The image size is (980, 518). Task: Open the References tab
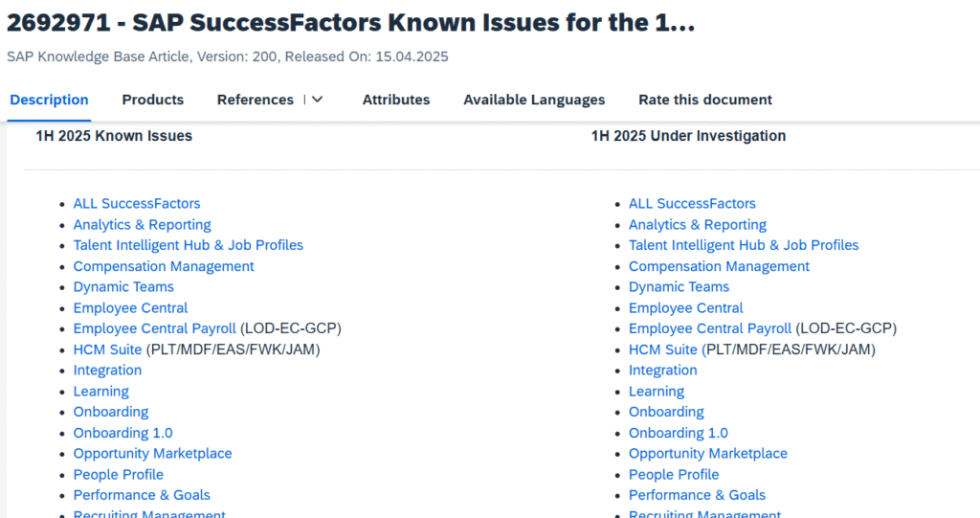(255, 100)
